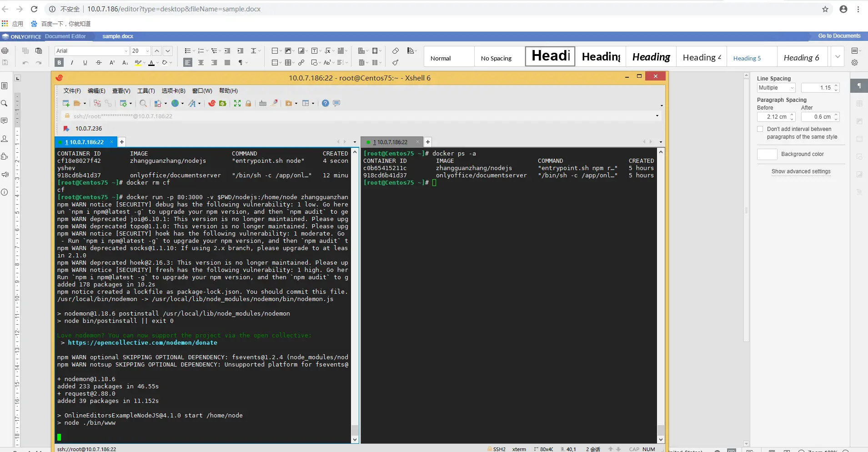Click the Paste icon in the toolbar
The height and width of the screenshot is (452, 868).
tap(39, 51)
